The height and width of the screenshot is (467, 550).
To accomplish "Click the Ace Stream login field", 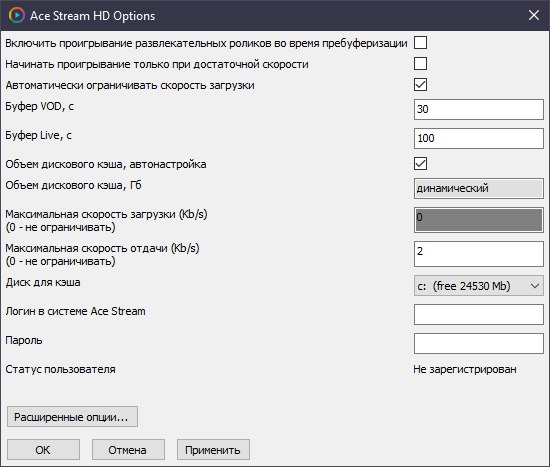I will pos(479,314).
